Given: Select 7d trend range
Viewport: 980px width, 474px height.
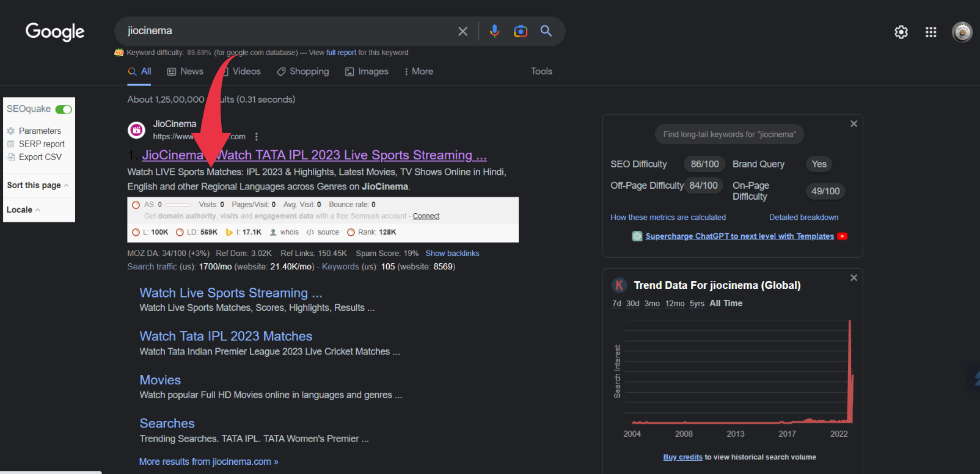Looking at the screenshot, I should coord(616,304).
